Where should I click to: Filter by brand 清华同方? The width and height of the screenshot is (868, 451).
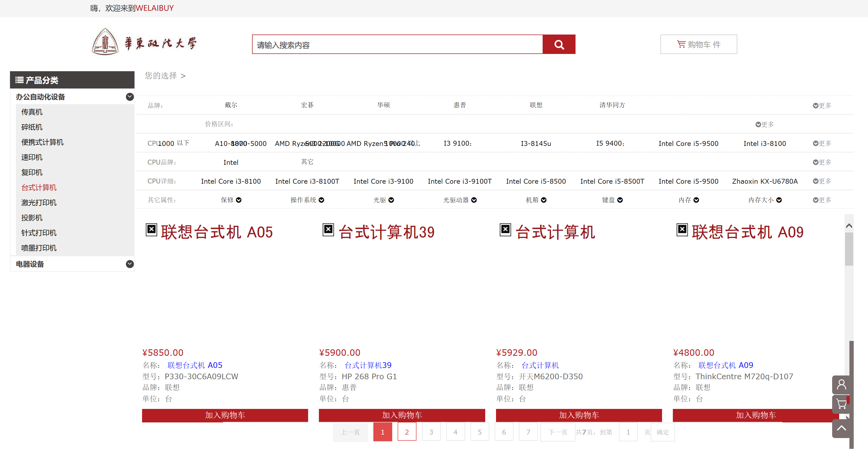(x=612, y=105)
